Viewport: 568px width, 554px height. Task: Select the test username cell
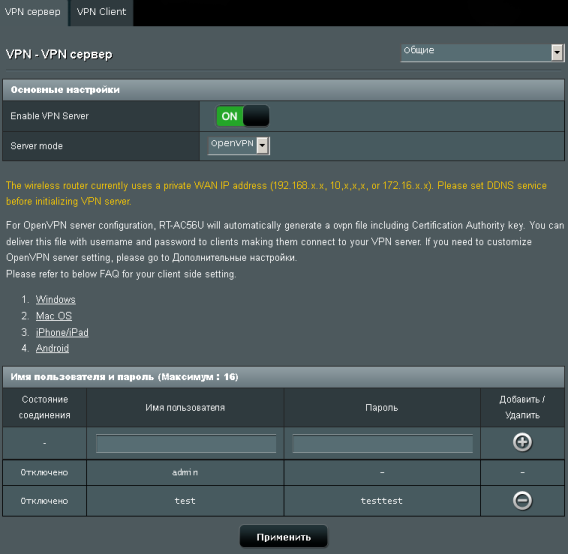[x=185, y=501]
